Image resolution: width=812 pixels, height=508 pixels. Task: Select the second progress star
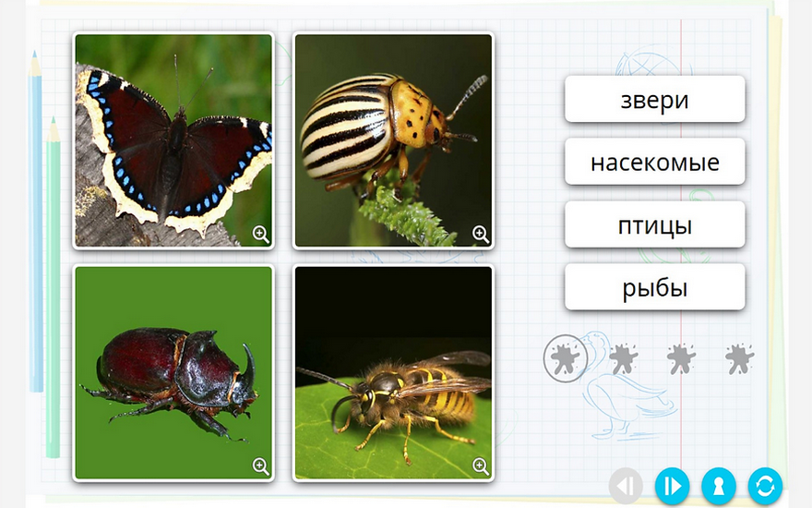coord(623,358)
